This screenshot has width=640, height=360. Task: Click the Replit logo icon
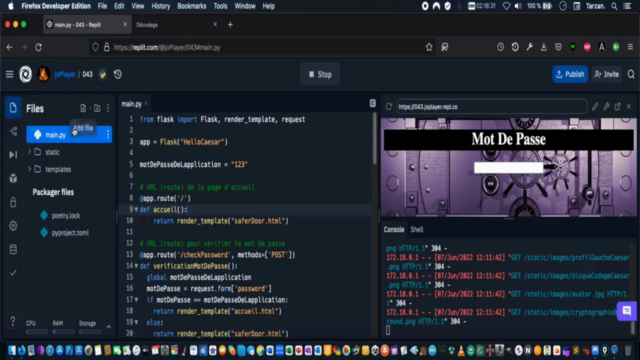(x=25, y=74)
